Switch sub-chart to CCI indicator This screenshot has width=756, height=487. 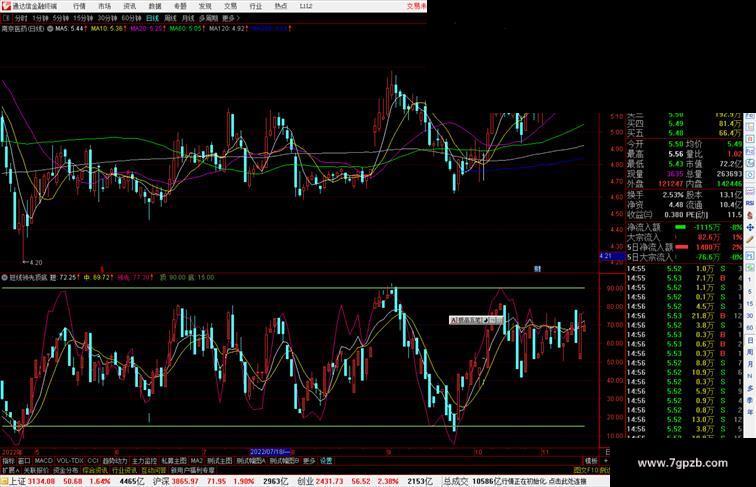93,461
